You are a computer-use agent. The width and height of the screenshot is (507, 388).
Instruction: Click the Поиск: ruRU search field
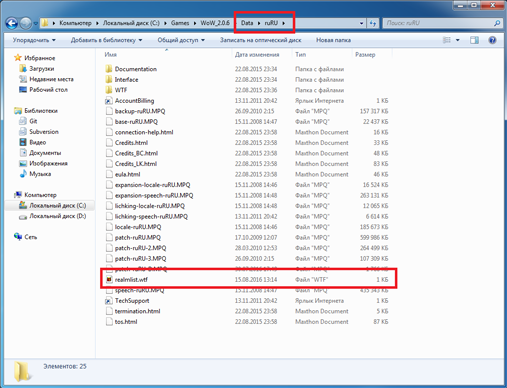coord(438,23)
